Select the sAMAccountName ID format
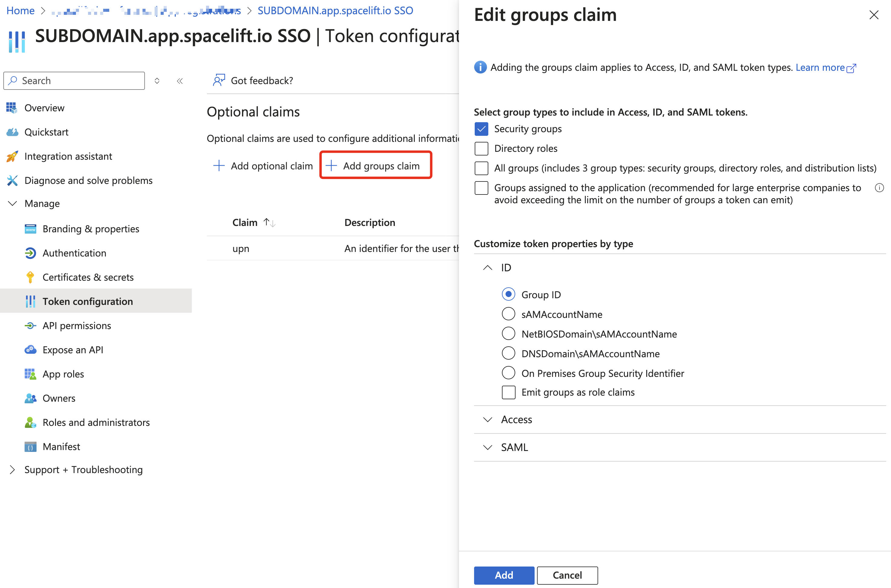 click(508, 314)
